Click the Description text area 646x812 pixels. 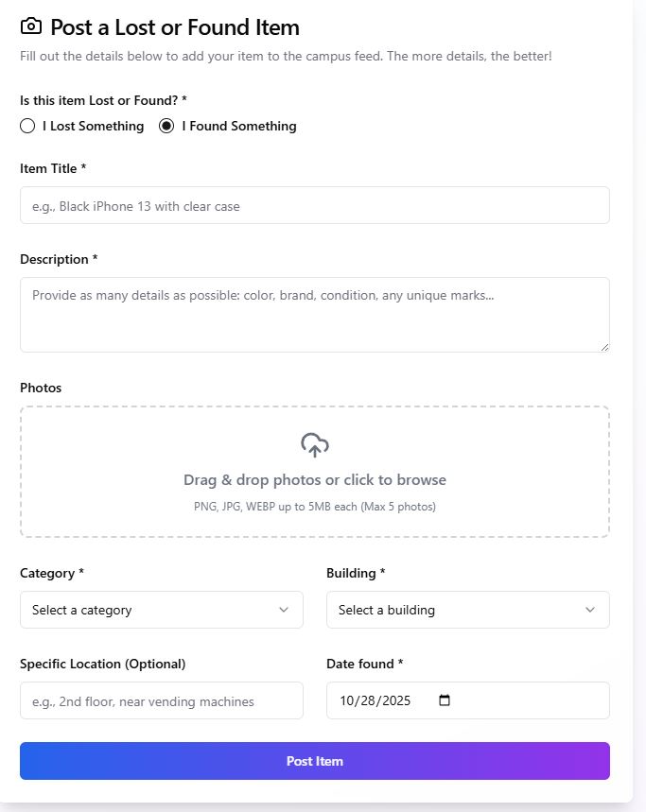(x=314, y=312)
